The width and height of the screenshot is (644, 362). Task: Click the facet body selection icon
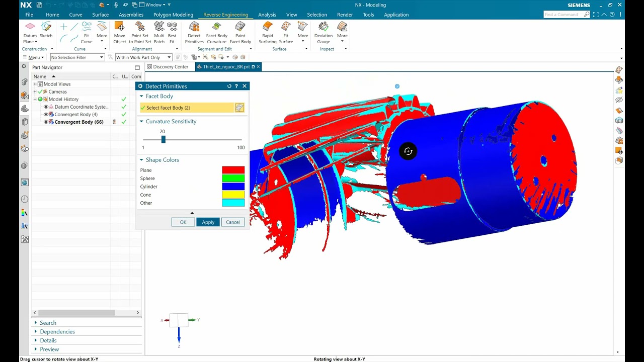[x=239, y=108]
